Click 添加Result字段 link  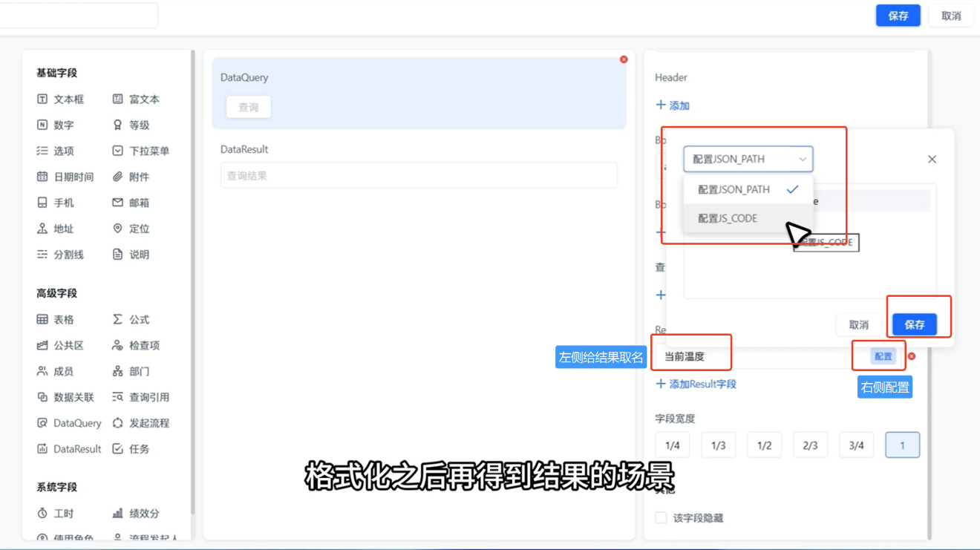pyautogui.click(x=696, y=384)
